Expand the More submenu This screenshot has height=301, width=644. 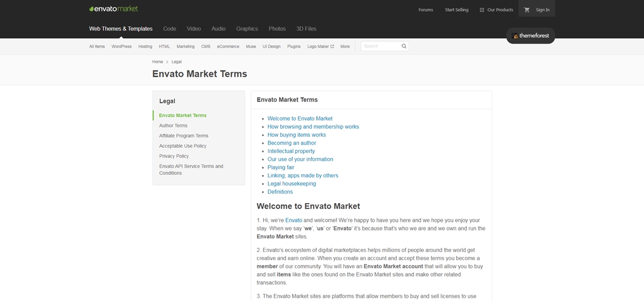(x=345, y=46)
